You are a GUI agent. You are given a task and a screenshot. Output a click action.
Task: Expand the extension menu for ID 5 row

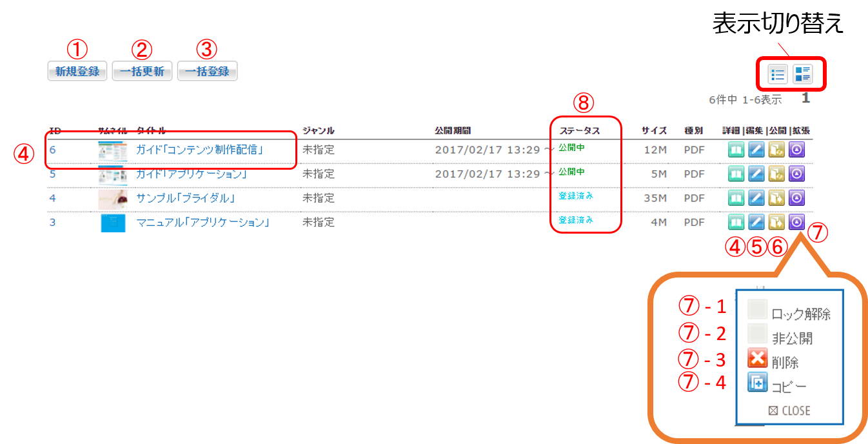tap(797, 174)
